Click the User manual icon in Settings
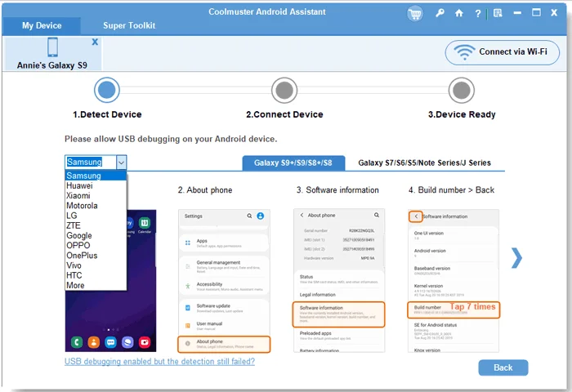 tap(187, 325)
